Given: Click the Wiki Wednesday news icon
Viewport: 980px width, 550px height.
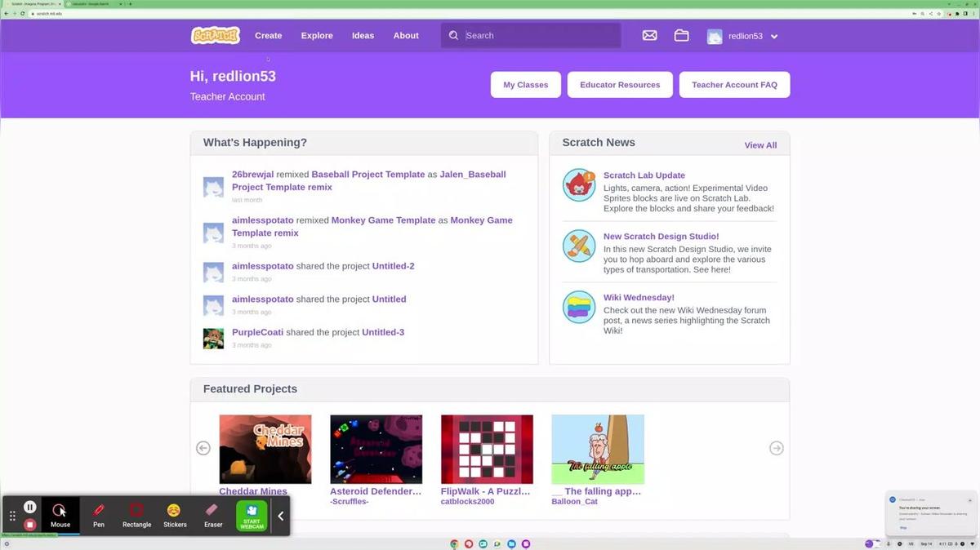Looking at the screenshot, I should pos(579,308).
